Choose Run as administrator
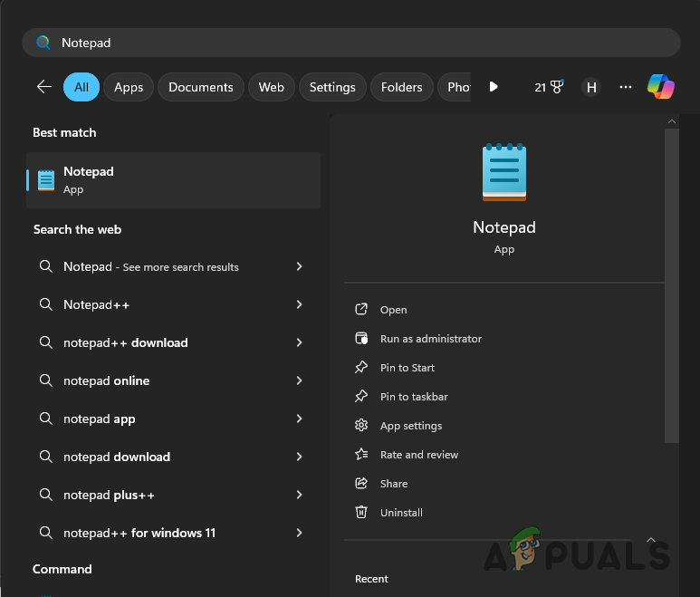Viewport: 700px width, 597px height. click(431, 339)
